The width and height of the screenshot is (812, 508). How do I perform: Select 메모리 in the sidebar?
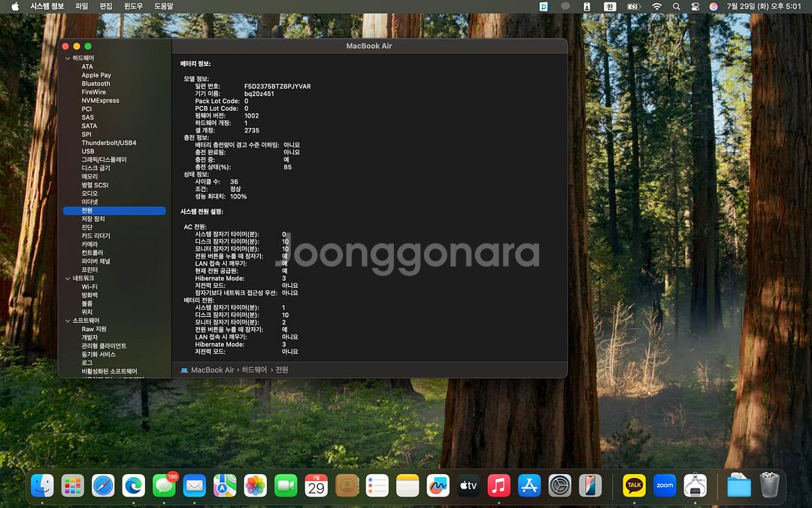[x=89, y=177]
